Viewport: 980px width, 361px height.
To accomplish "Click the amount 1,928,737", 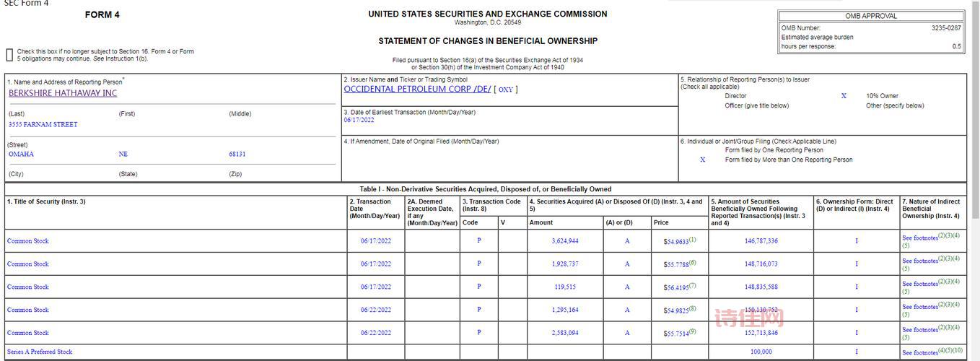I will click(565, 264).
